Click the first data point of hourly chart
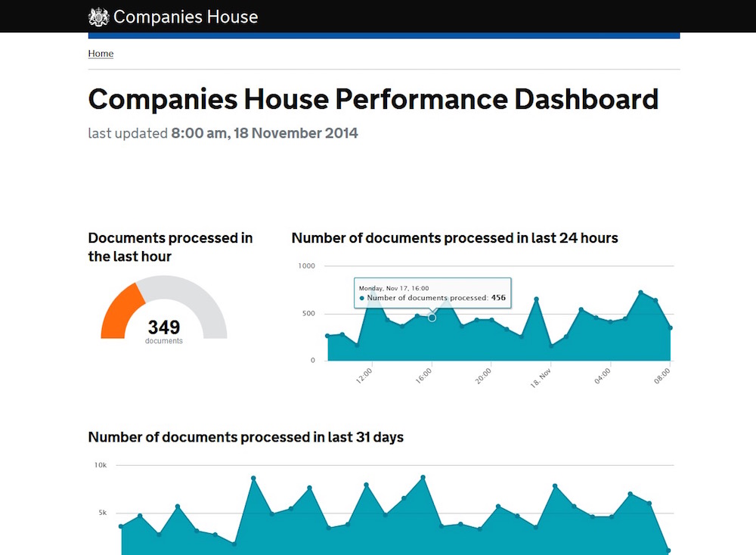The image size is (756, 555). [327, 336]
